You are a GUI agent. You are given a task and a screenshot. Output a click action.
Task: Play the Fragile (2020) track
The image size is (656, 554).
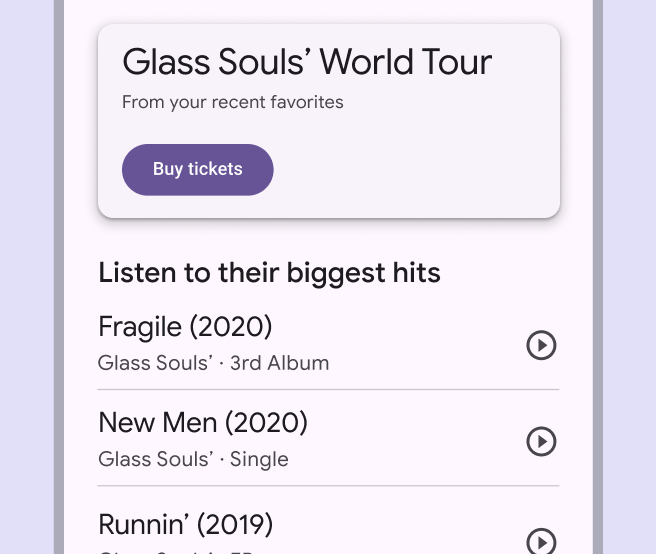point(541,345)
